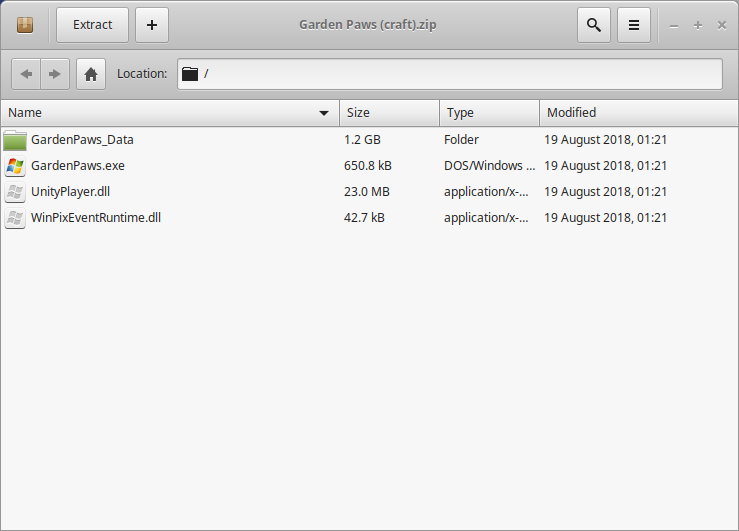
Task: Click the UnityPlayer.dll file icon
Action: (15, 192)
